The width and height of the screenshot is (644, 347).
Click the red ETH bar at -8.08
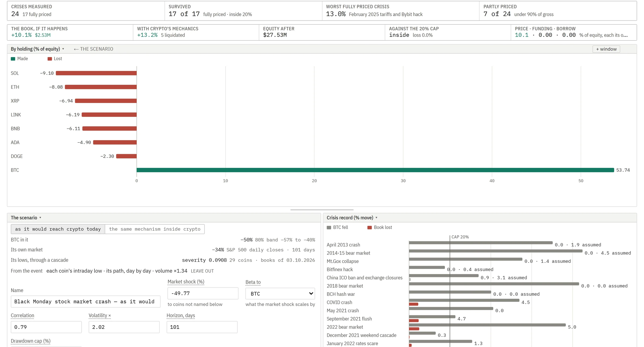[101, 87]
